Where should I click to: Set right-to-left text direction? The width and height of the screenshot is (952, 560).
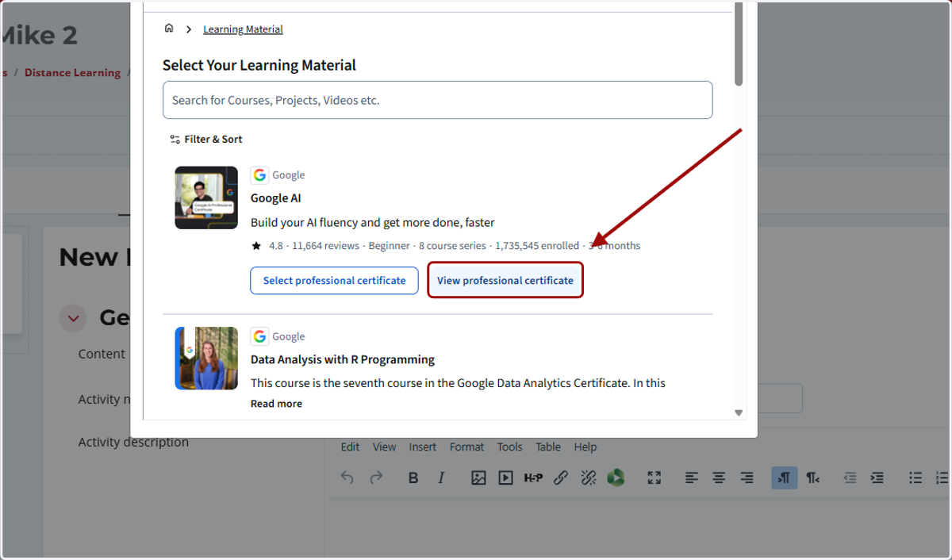pyautogui.click(x=812, y=478)
